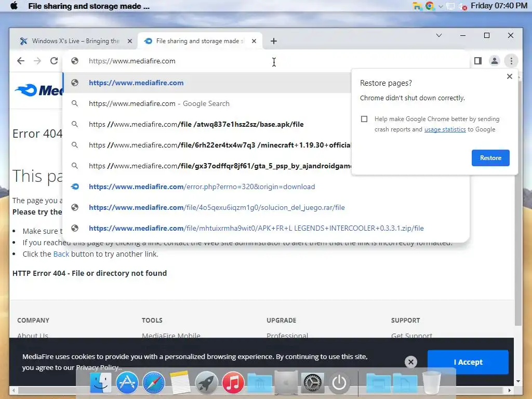Screen dimensions: 532x399
Task: Choose the Google Search suggestion
Action: [207, 103]
